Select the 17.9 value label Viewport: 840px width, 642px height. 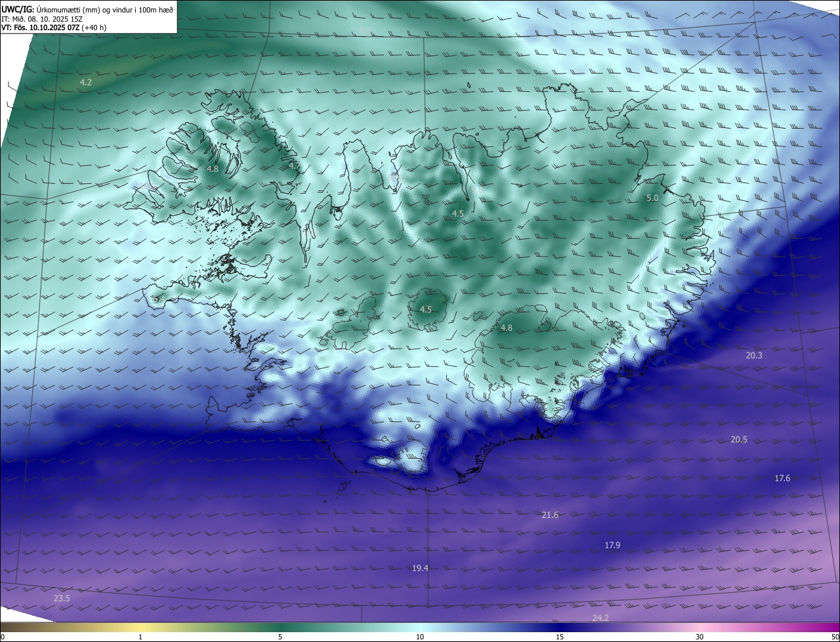pos(612,545)
